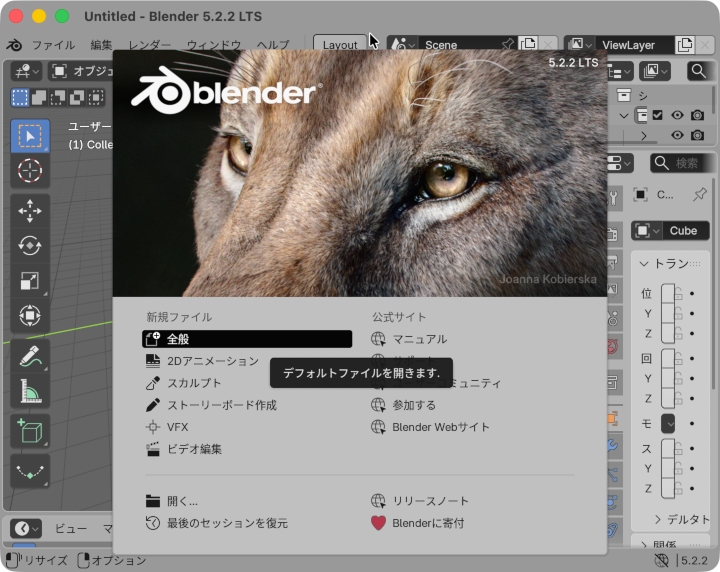The height and width of the screenshot is (572, 720).
Task: Select the 3D Cursor tool
Action: pyautogui.click(x=30, y=171)
